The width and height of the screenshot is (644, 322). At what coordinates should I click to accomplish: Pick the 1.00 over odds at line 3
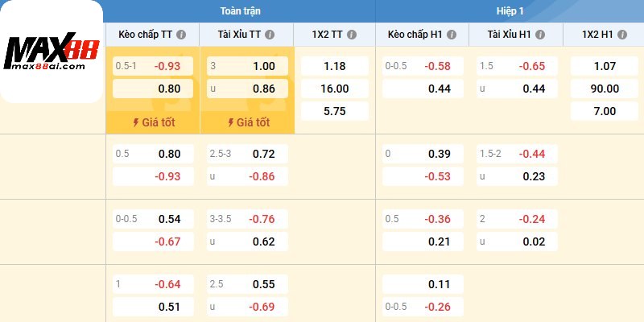click(247, 66)
